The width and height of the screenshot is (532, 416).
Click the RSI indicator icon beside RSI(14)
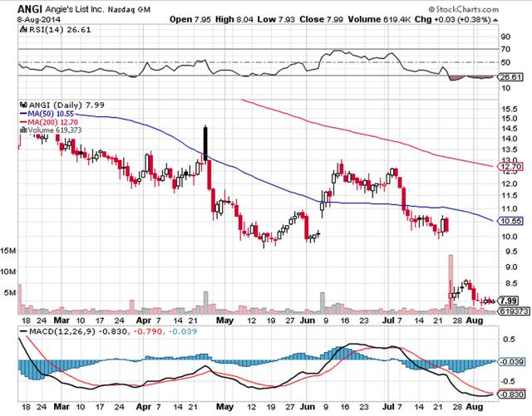click(x=23, y=30)
